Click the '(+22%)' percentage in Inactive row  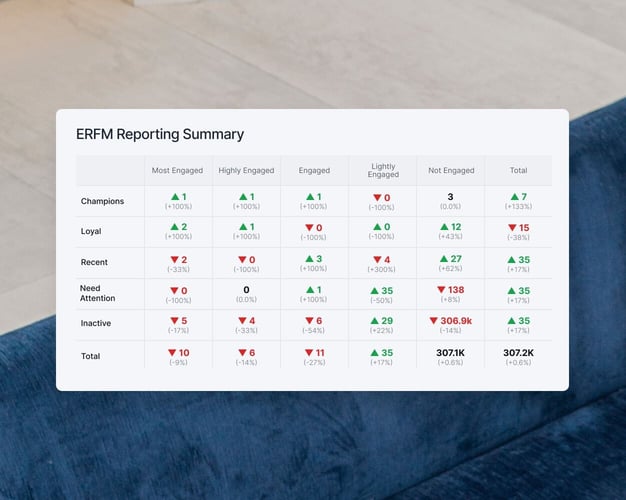click(382, 330)
